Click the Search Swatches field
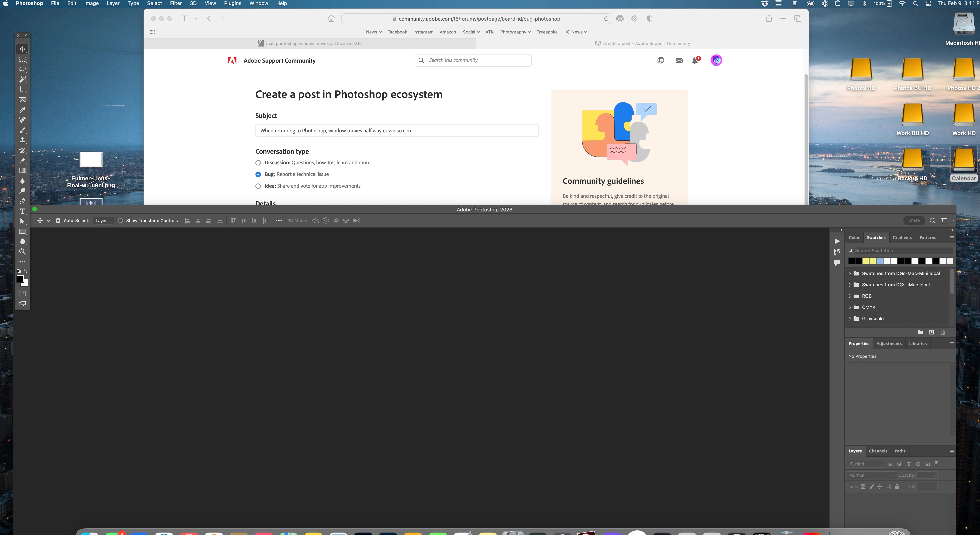 pyautogui.click(x=902, y=251)
